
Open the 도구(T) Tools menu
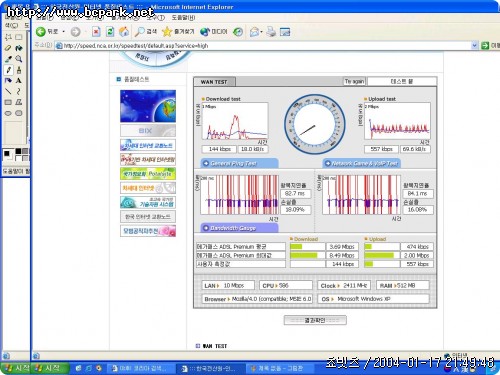coord(156,18)
